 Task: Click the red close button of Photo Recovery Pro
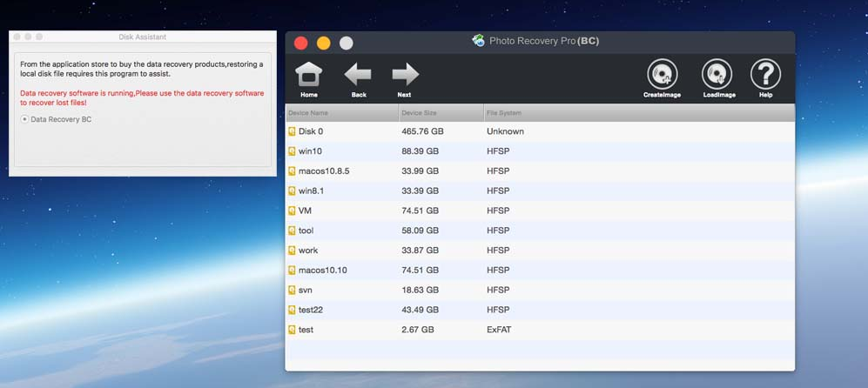(x=301, y=43)
